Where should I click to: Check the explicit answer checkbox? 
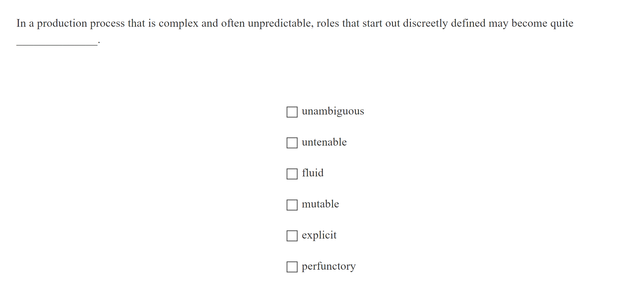(x=292, y=236)
